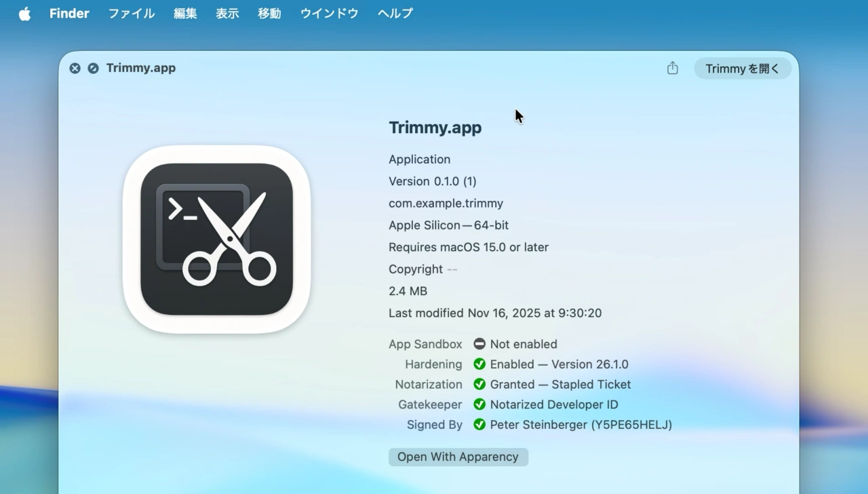Click the green checkmark next to Hardening
868x494 pixels.
479,364
